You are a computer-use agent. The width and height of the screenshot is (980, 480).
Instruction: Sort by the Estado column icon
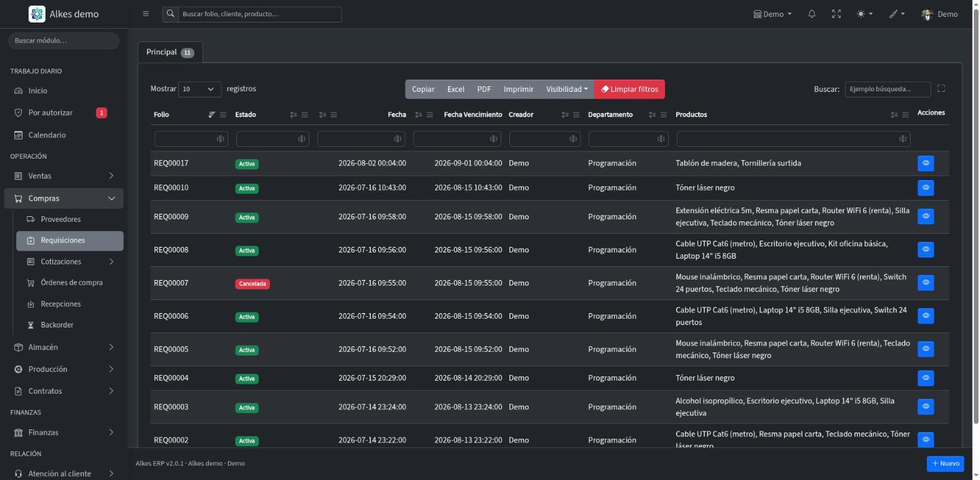pos(293,115)
